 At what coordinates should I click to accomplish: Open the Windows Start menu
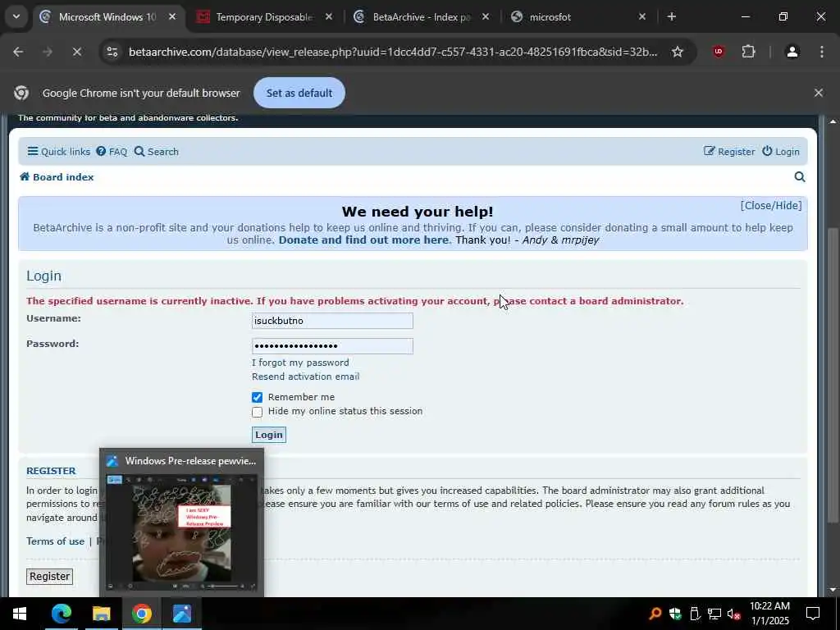[20, 614]
